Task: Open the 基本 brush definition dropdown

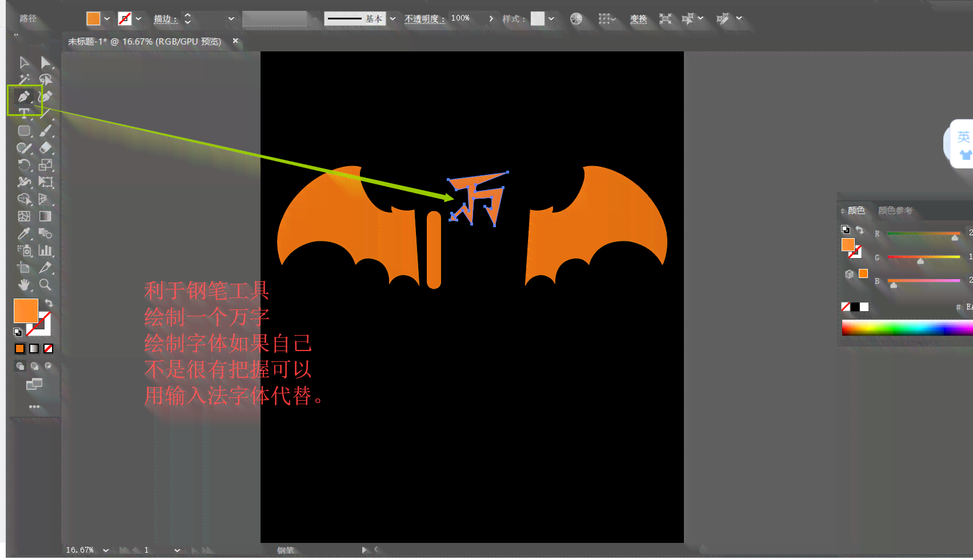Action: 393,19
